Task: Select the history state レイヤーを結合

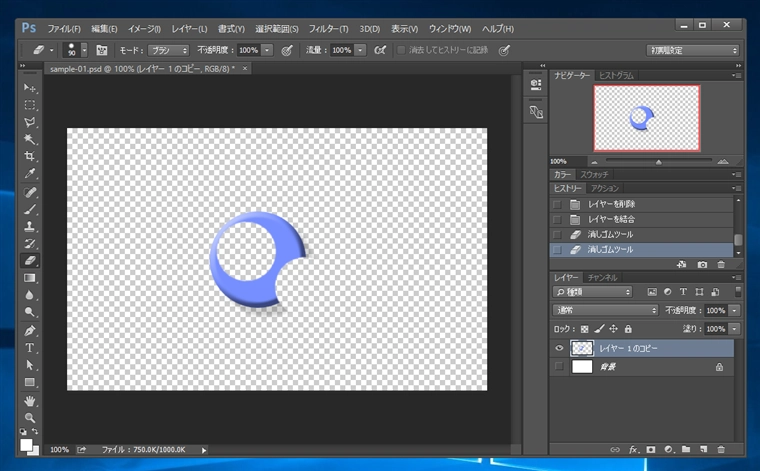Action: click(x=641, y=220)
